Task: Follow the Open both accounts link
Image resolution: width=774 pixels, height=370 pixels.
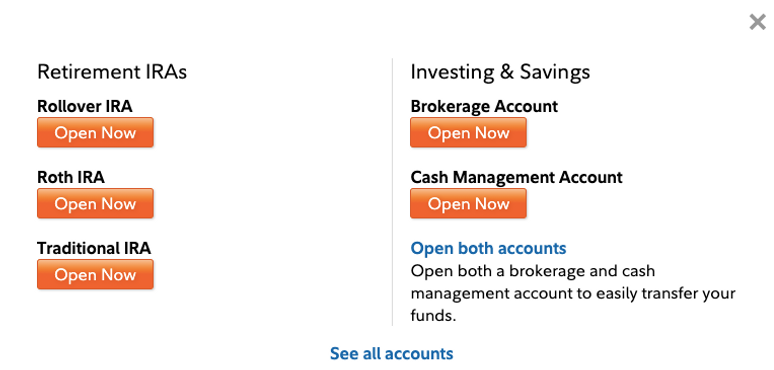Action: pyautogui.click(x=488, y=248)
